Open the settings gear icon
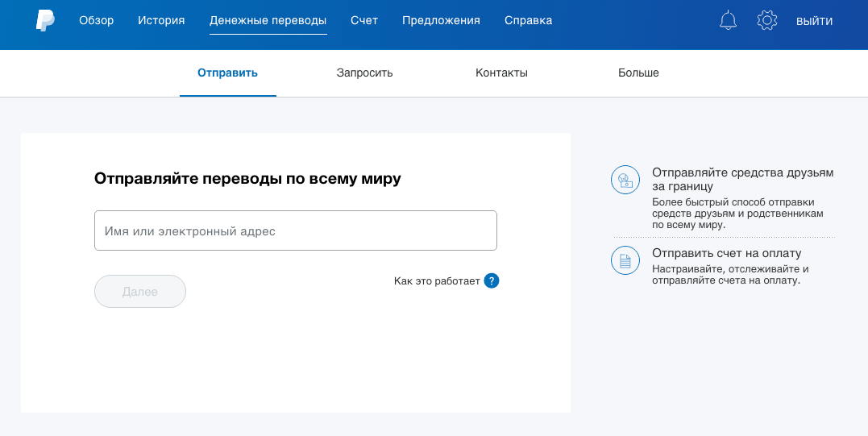The height and width of the screenshot is (436, 868). point(766,20)
